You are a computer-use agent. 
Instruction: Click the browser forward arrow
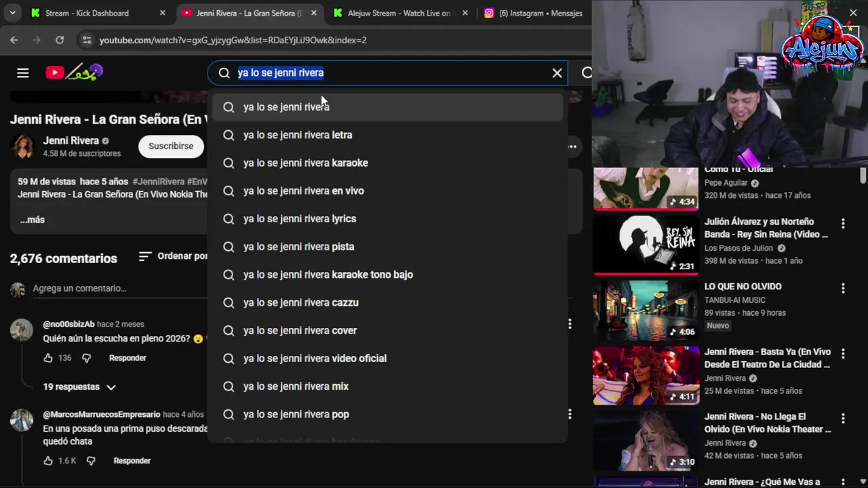click(x=37, y=40)
